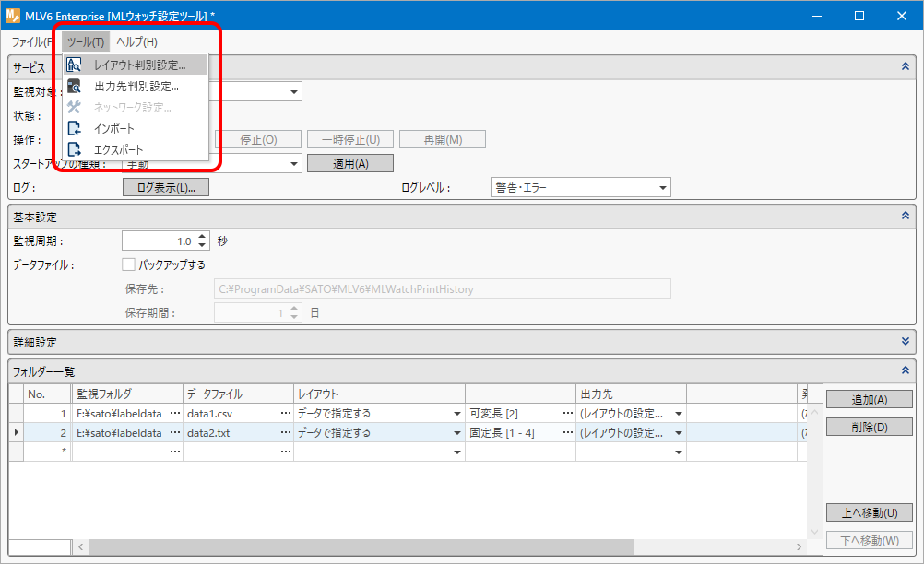Screen dimensions: 924x564
Task: Open the log with ログ表示(L)...
Action: pos(166,188)
